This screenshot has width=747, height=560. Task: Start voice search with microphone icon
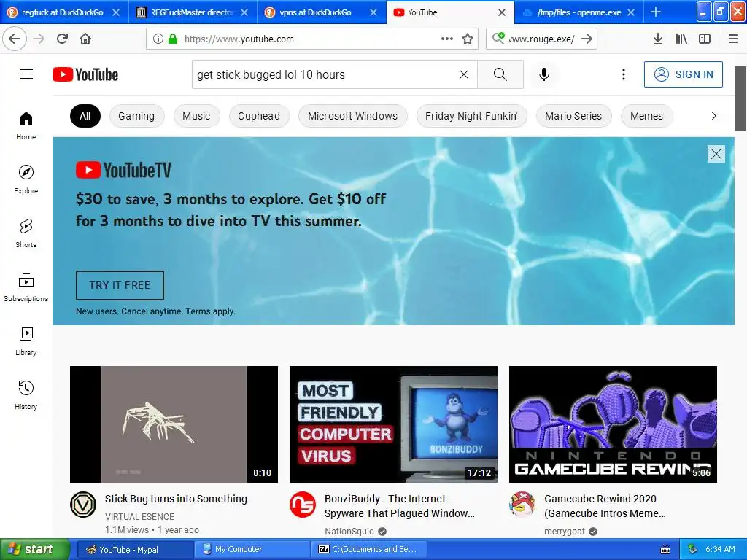coord(544,74)
